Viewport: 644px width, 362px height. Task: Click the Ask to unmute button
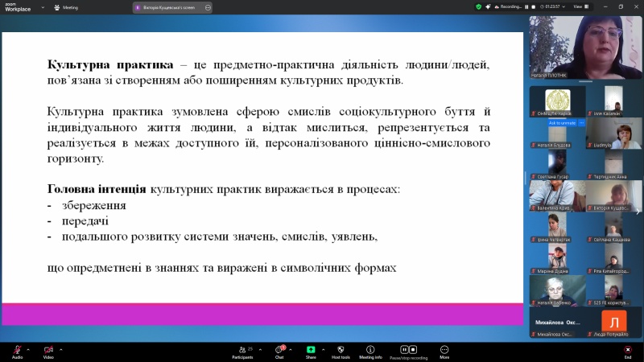click(562, 123)
